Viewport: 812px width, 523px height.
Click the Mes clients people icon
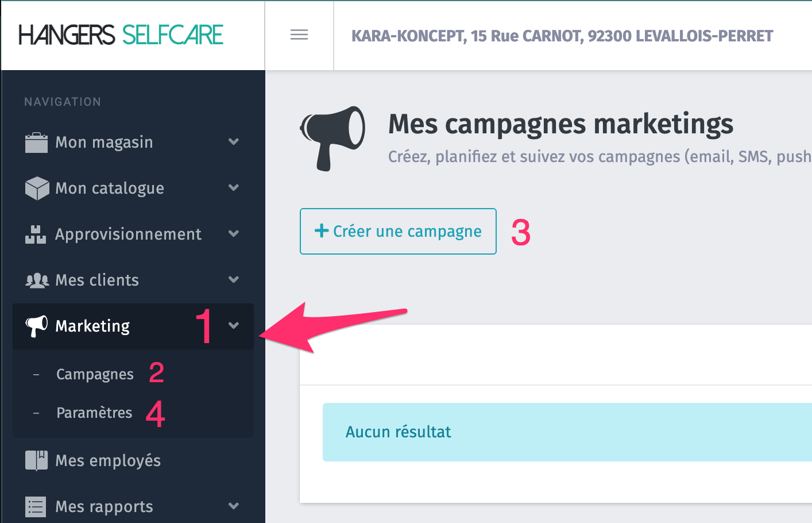(x=37, y=280)
